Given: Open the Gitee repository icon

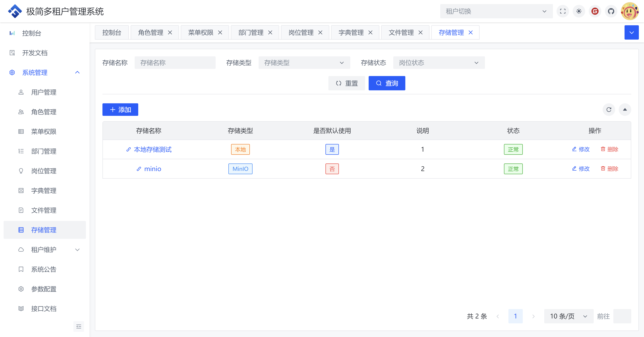Looking at the screenshot, I should [595, 11].
